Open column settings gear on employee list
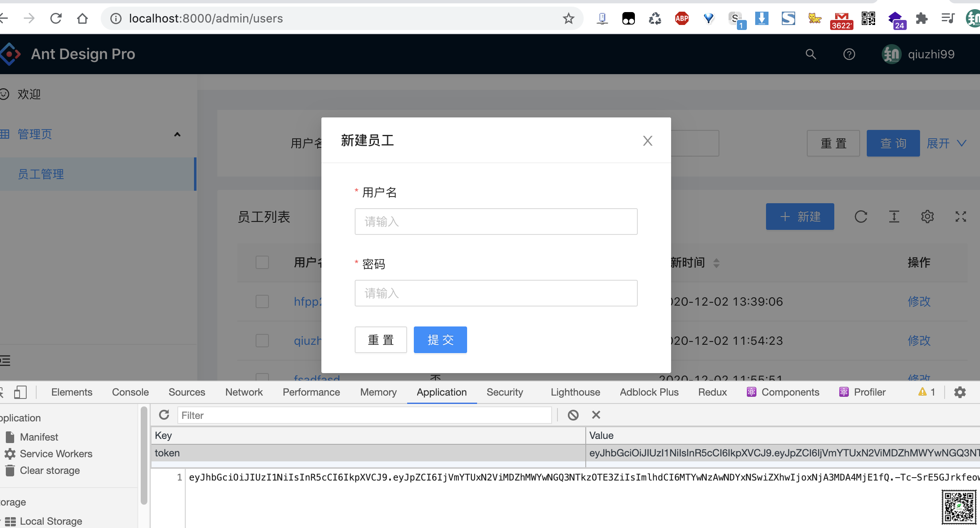Viewport: 980px width, 528px height. tap(927, 217)
